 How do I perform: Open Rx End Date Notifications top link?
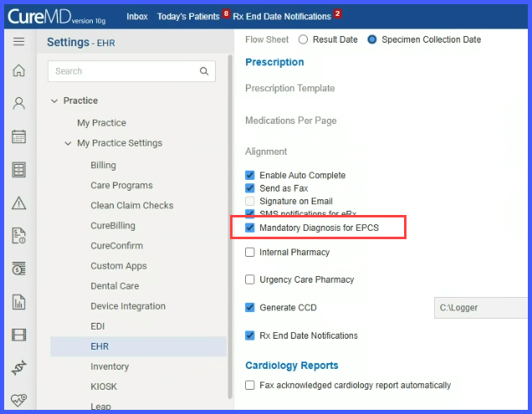click(x=282, y=17)
